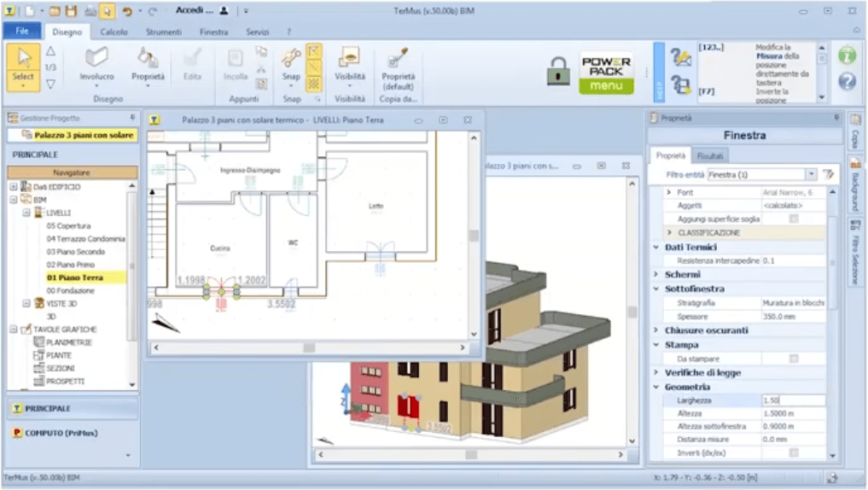
Task: Open the Visibilità tool
Action: (349, 59)
